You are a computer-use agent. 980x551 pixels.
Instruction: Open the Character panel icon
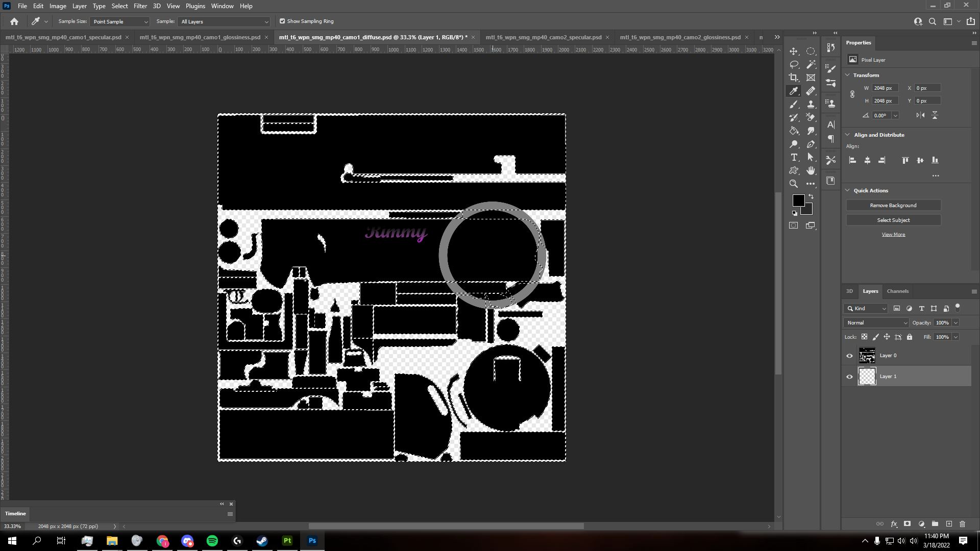(831, 124)
